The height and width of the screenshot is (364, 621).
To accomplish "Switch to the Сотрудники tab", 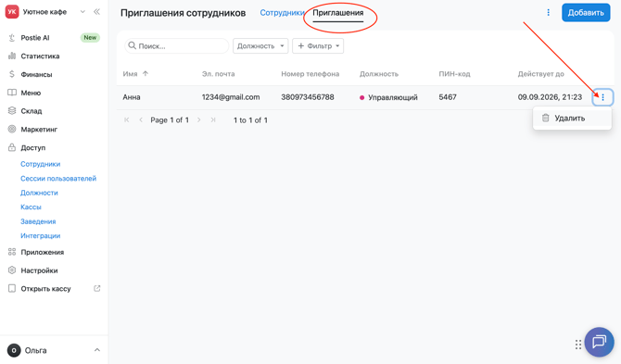I will point(282,13).
